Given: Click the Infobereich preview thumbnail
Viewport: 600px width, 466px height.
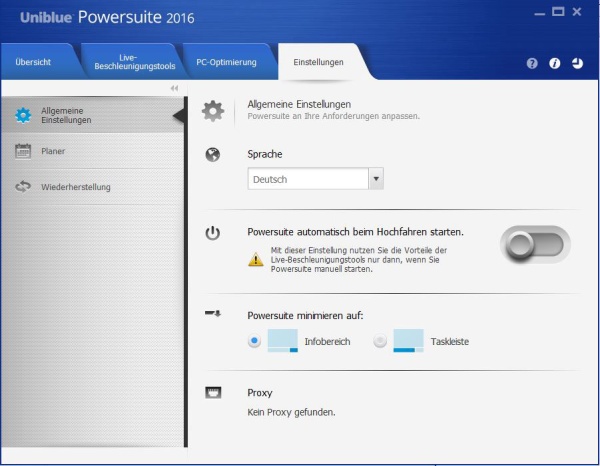Looking at the screenshot, I should [283, 341].
